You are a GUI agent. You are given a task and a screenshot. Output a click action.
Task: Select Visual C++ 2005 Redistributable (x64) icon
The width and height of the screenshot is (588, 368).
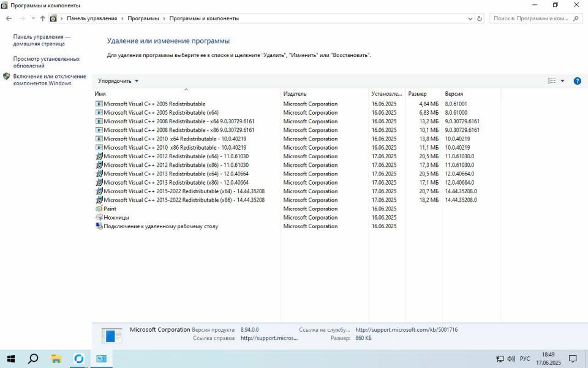[x=99, y=112]
